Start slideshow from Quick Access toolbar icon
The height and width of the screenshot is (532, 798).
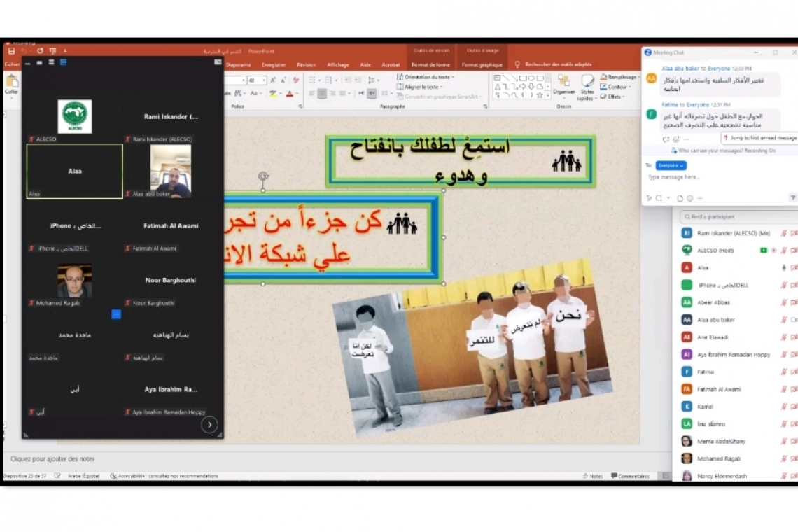coord(53,51)
